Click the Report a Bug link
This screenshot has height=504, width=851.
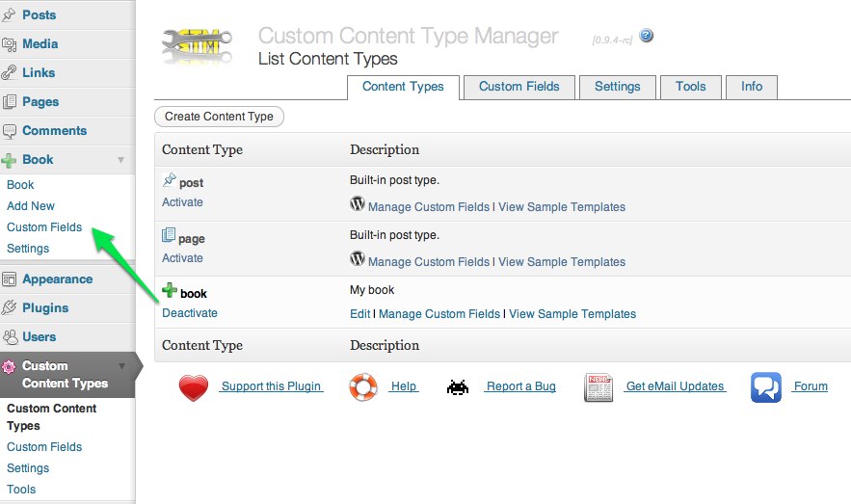(520, 386)
